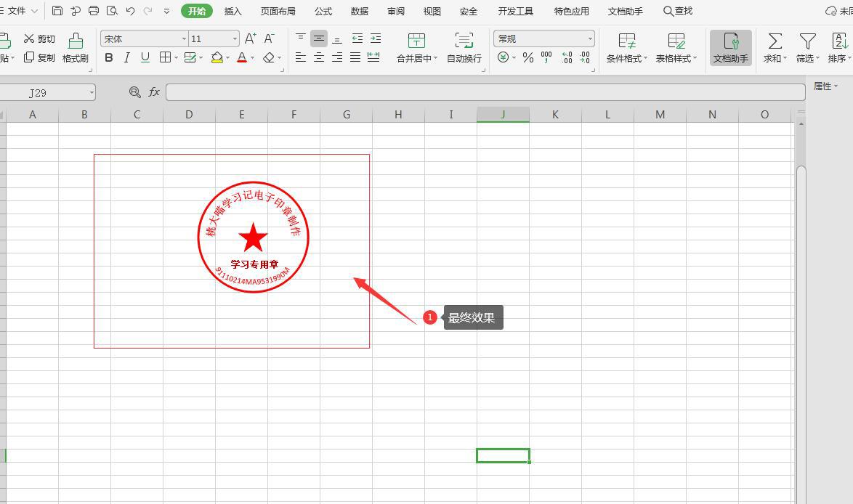Click the Save icon in quick access toolbar

57,11
